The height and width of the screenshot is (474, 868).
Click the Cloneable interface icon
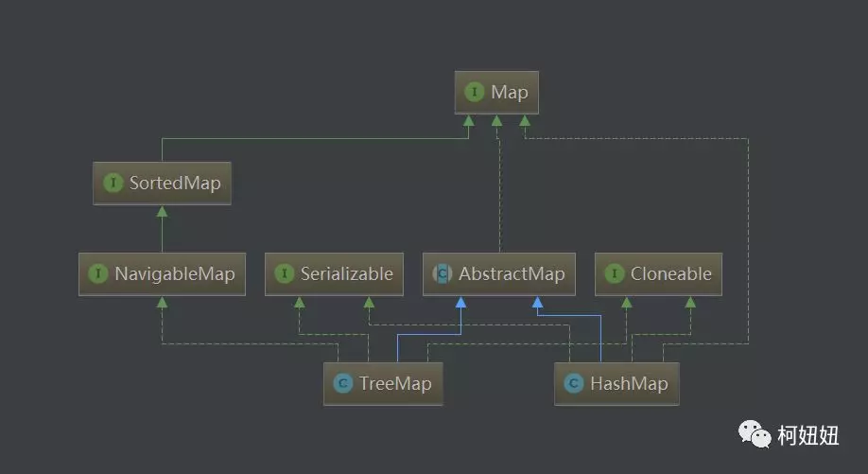(x=614, y=273)
